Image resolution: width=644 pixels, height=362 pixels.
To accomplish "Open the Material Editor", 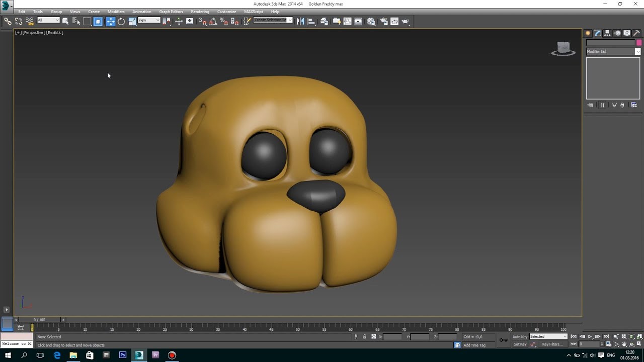I will [371, 21].
